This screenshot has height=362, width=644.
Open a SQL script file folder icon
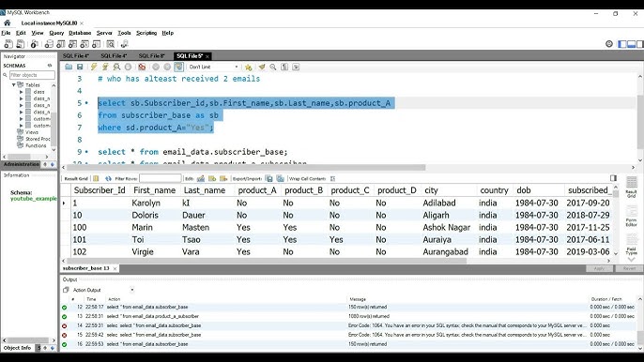[x=69, y=67]
